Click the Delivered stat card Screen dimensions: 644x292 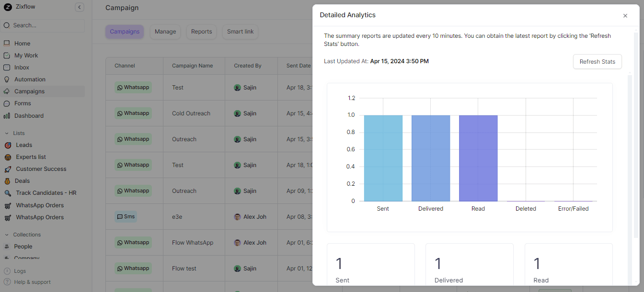point(469,266)
